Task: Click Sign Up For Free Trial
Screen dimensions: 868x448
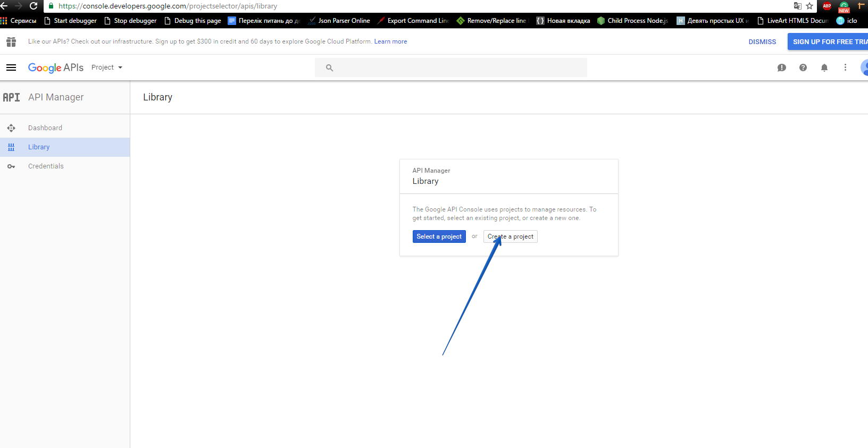Action: [829, 42]
